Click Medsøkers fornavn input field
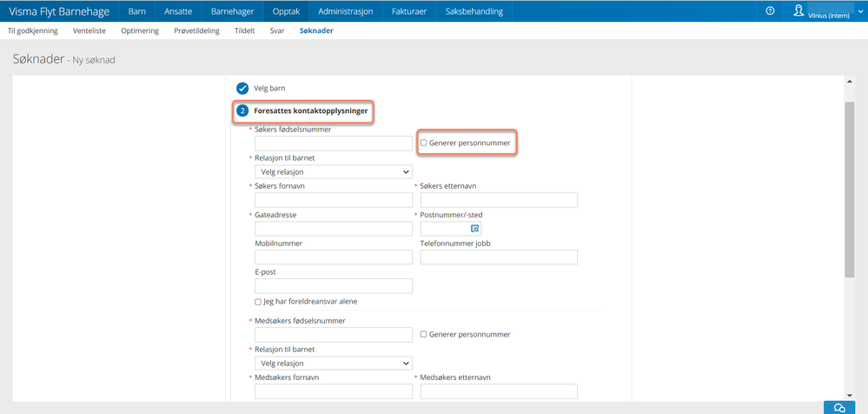Viewport: 868px width, 414px height. pyautogui.click(x=334, y=392)
